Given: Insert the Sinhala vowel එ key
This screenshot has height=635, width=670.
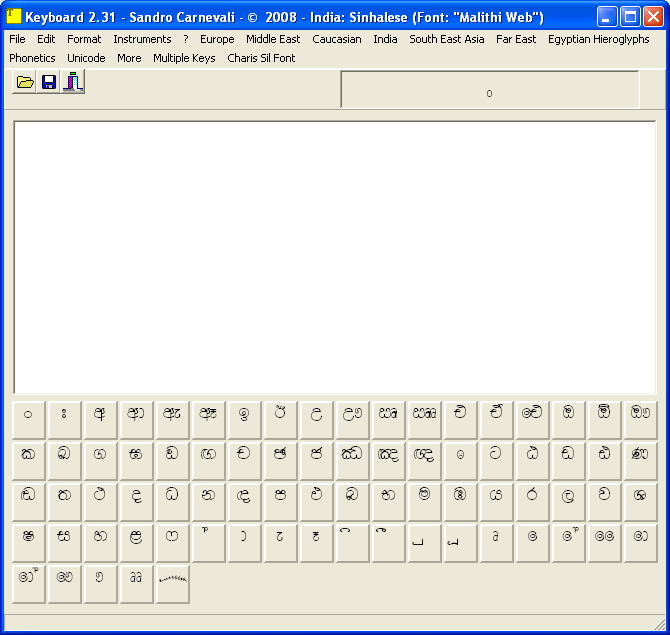Looking at the screenshot, I should coord(460,420).
